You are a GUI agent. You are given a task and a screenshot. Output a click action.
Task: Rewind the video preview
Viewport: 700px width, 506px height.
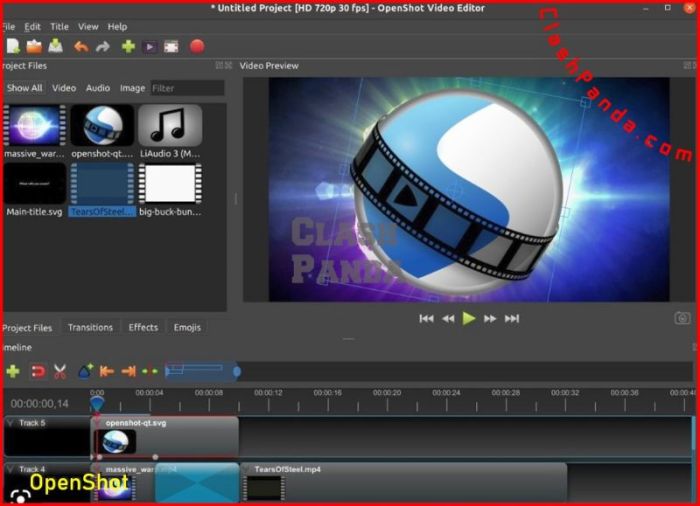(x=448, y=318)
